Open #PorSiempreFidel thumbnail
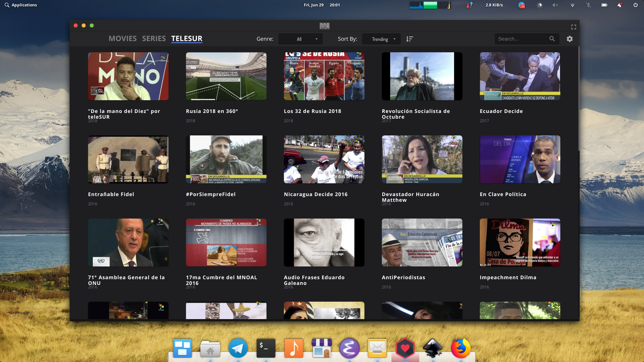644x362 pixels. 226,159
